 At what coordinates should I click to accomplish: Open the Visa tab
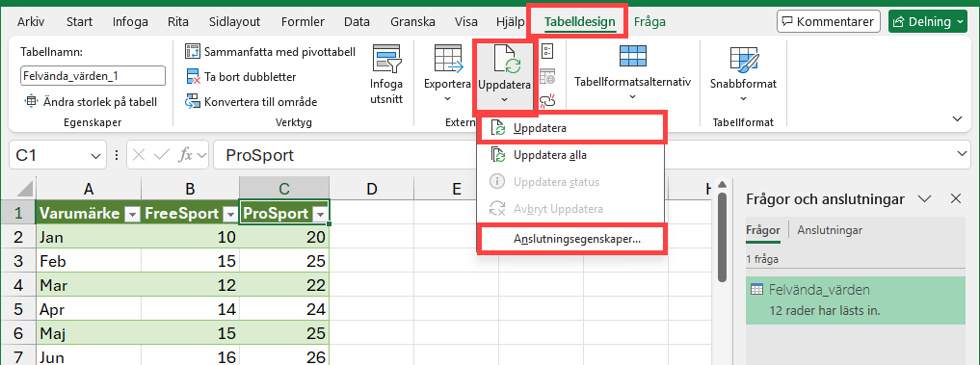466,22
